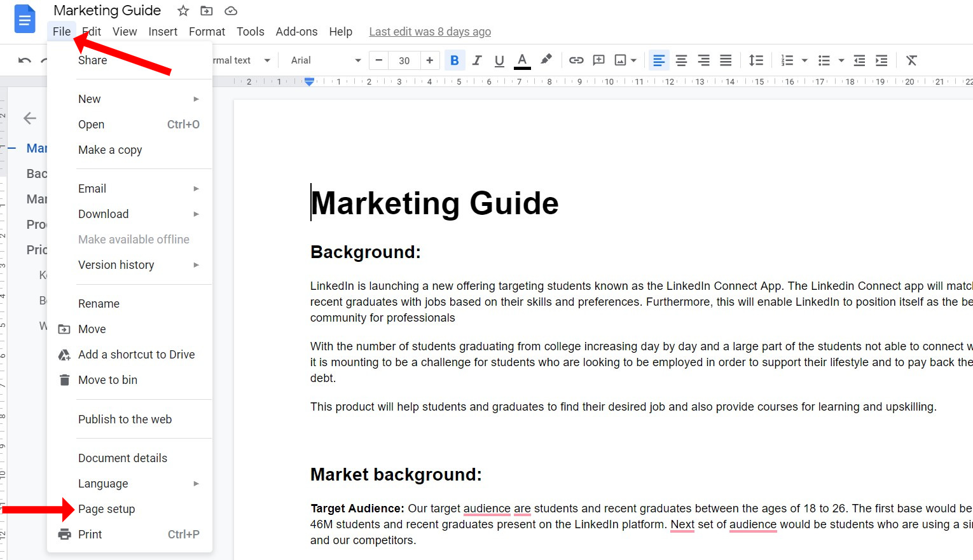The height and width of the screenshot is (560, 973).
Task: Toggle underline text formatting
Action: point(499,60)
